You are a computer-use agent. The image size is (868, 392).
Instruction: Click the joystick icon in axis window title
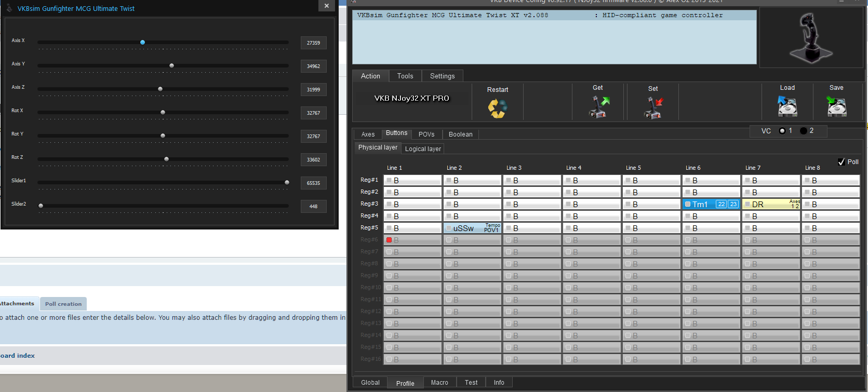pyautogui.click(x=9, y=8)
